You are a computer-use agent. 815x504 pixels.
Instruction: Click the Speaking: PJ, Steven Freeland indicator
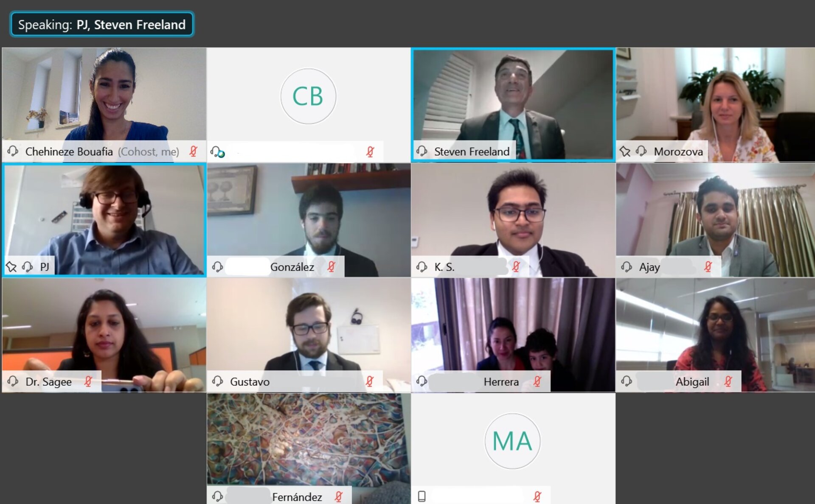pos(102,25)
